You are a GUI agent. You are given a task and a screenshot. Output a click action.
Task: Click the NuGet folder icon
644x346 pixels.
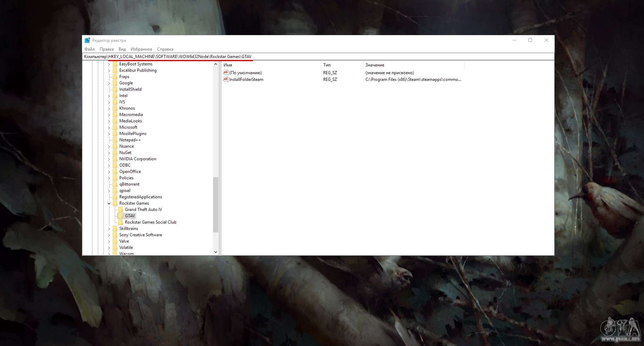[115, 153]
